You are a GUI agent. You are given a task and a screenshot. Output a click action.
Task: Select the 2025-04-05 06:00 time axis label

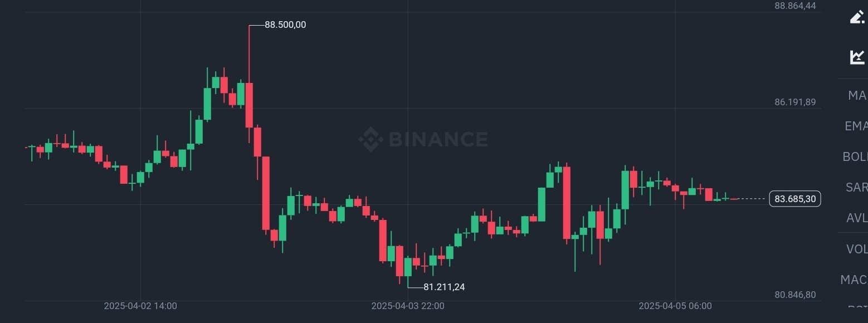(x=675, y=306)
